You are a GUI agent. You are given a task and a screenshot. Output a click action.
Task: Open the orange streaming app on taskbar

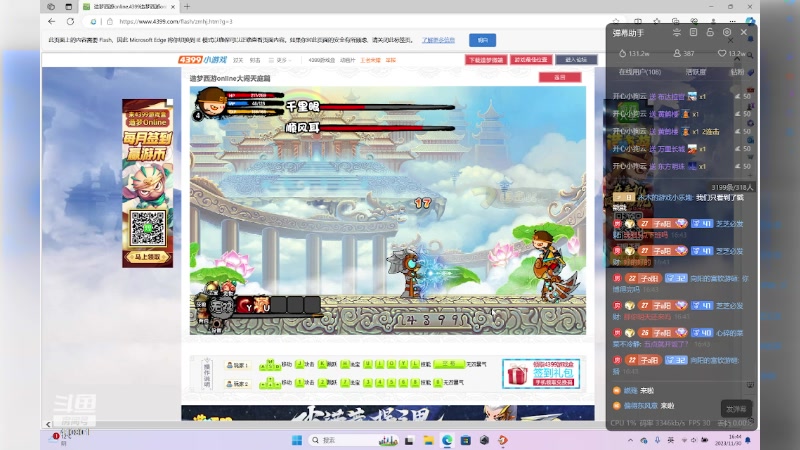click(x=503, y=440)
